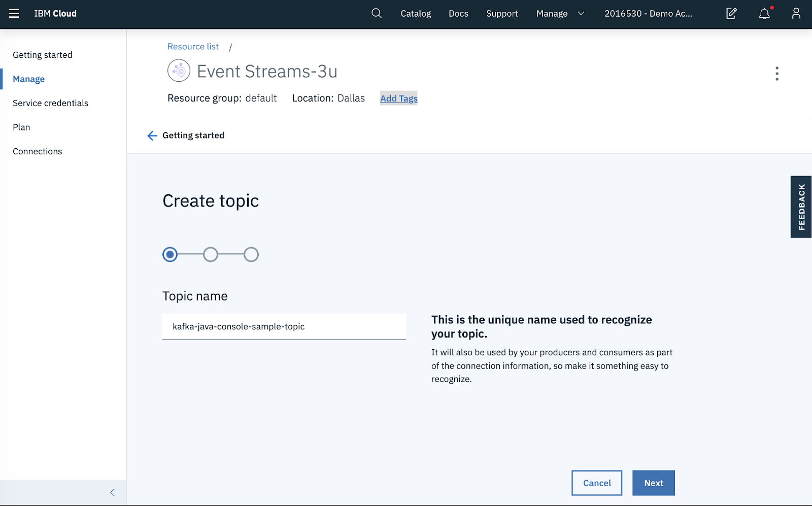Open Connections in the sidebar
The height and width of the screenshot is (506, 812).
pos(38,151)
